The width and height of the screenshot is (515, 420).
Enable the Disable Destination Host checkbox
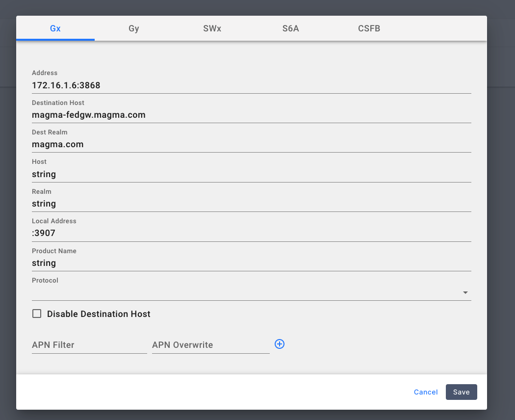[x=37, y=314]
